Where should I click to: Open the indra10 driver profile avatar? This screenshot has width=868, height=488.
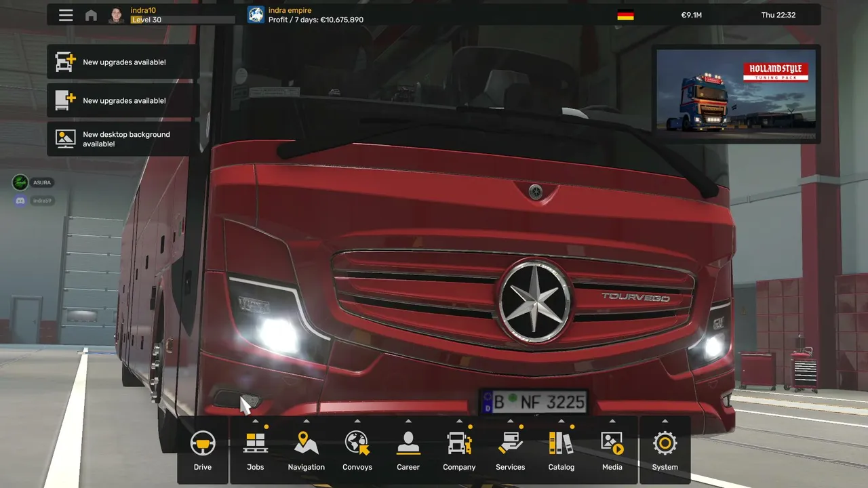click(x=117, y=15)
